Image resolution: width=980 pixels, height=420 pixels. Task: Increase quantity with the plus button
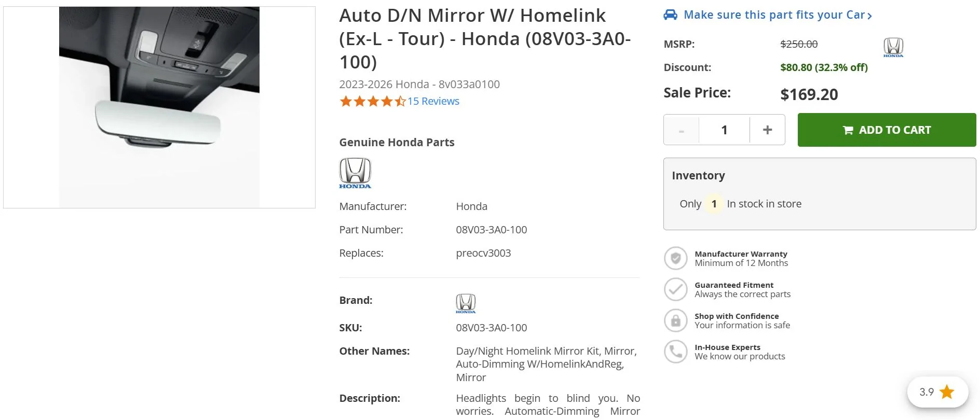[x=767, y=130]
